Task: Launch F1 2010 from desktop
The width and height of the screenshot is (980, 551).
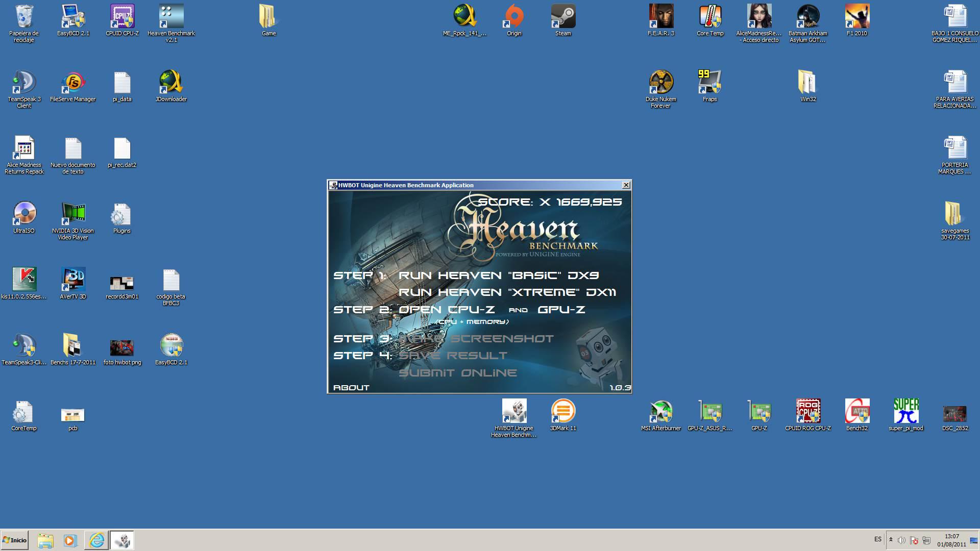Action: click(856, 20)
